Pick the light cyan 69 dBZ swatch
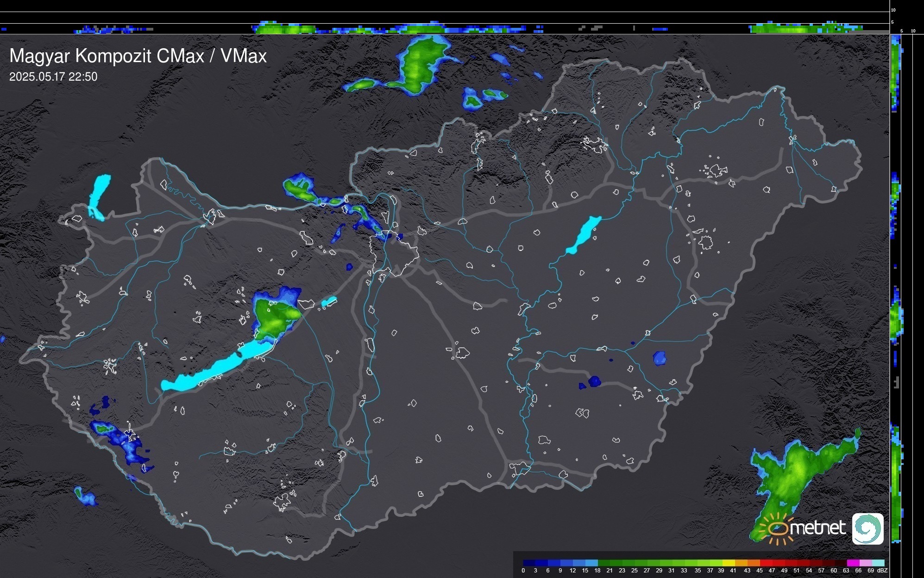 click(x=879, y=563)
